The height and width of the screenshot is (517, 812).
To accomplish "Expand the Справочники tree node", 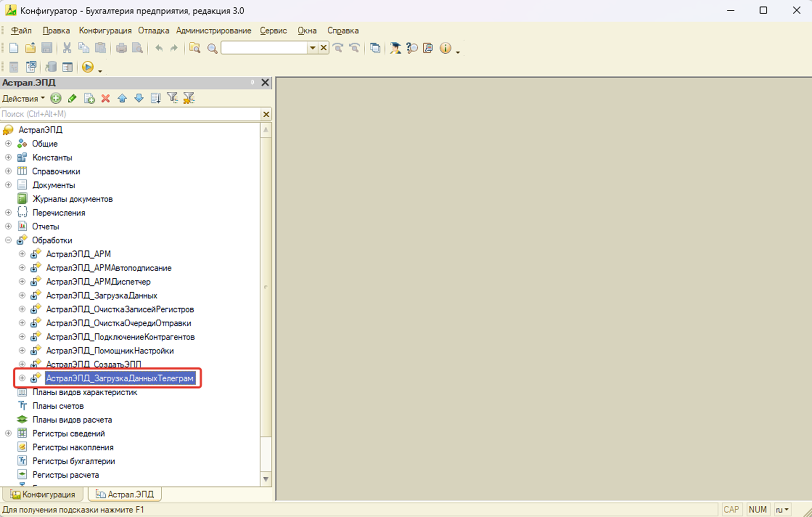I will coord(8,171).
